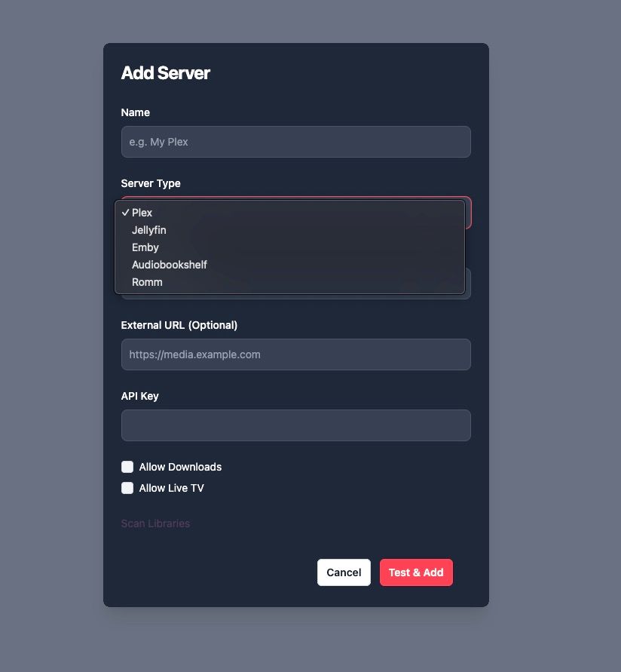Click the Scan Libraries link
The image size is (621, 672).
(x=155, y=523)
